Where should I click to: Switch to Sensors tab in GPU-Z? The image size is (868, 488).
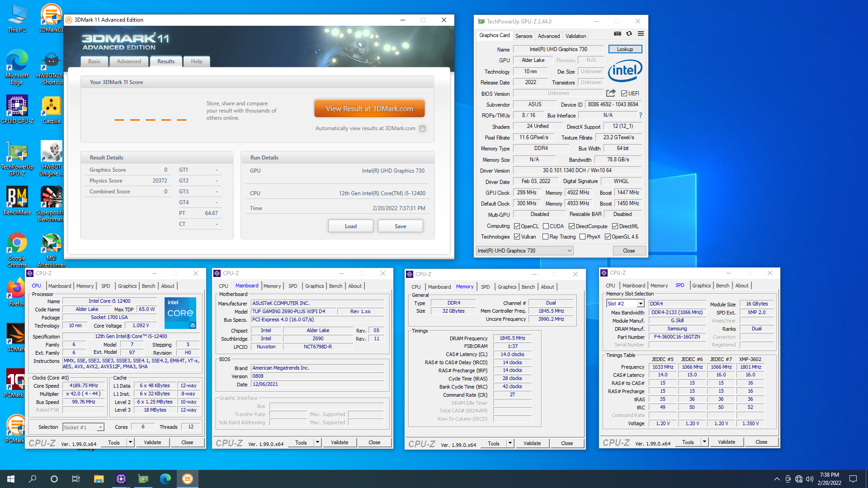pyautogui.click(x=524, y=36)
